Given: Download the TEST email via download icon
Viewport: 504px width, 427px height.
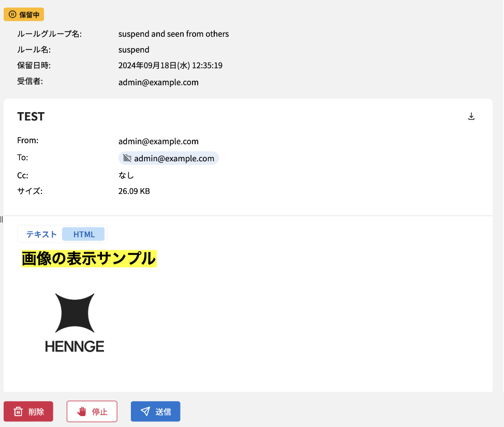Looking at the screenshot, I should point(471,116).
